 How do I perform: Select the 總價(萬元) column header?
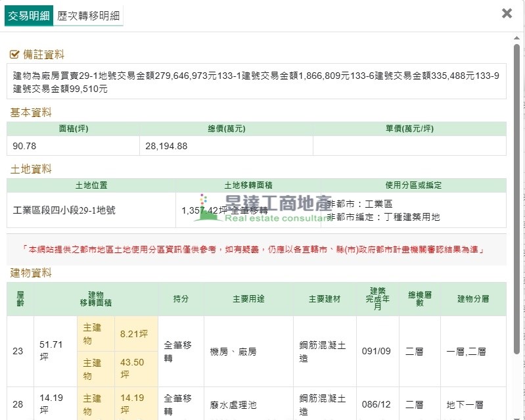(227, 129)
